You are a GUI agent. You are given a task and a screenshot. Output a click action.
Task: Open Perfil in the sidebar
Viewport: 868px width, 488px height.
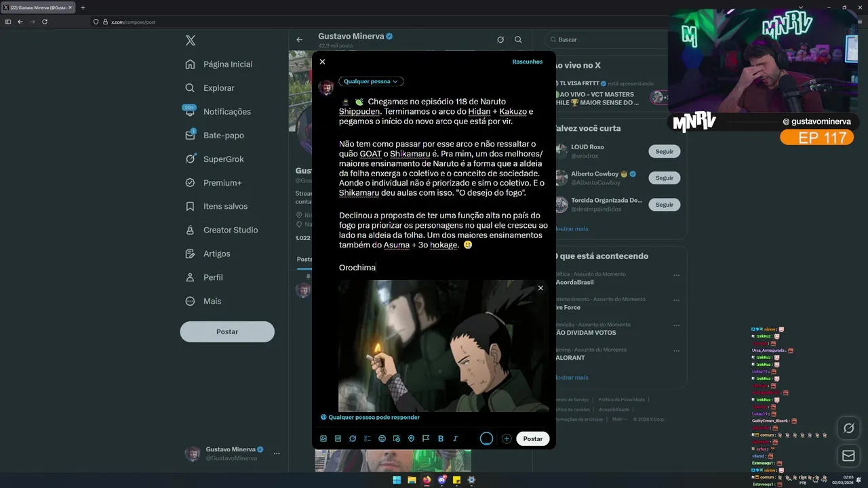click(204, 277)
